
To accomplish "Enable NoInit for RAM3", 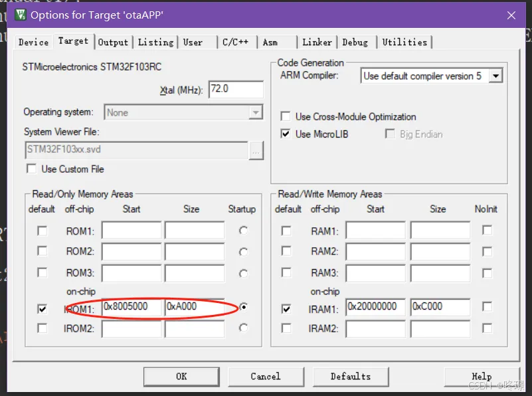I will pos(487,273).
